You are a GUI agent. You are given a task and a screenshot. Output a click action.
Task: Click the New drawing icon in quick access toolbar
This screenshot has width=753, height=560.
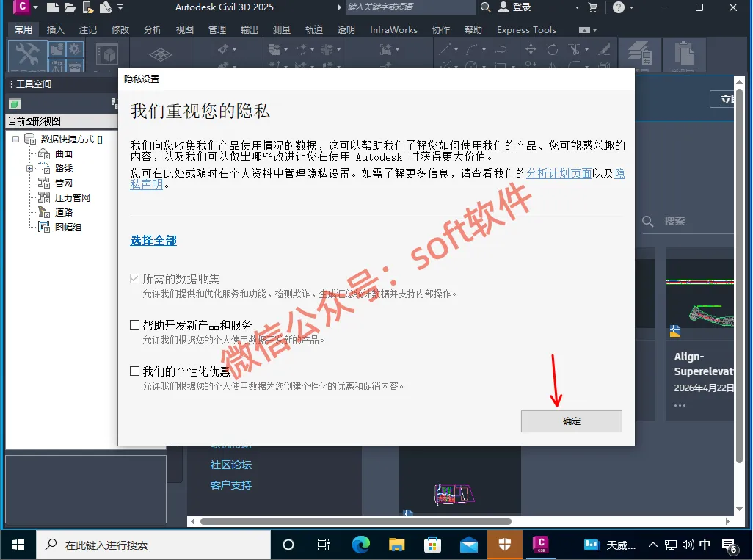click(x=53, y=7)
